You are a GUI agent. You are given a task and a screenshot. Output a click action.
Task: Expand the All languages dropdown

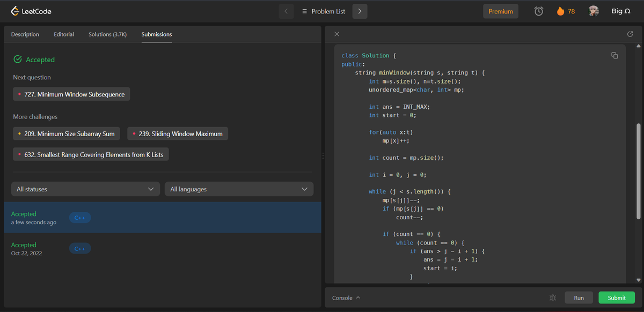[x=239, y=189]
